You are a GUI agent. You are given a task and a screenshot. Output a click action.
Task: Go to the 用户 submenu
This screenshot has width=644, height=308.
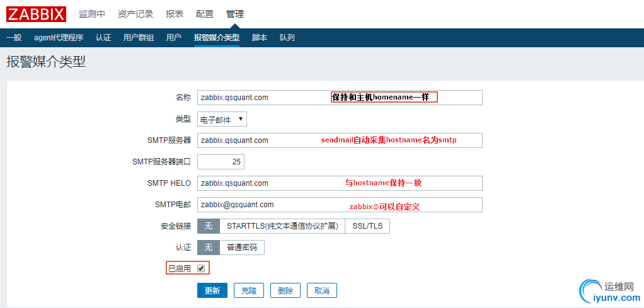174,38
